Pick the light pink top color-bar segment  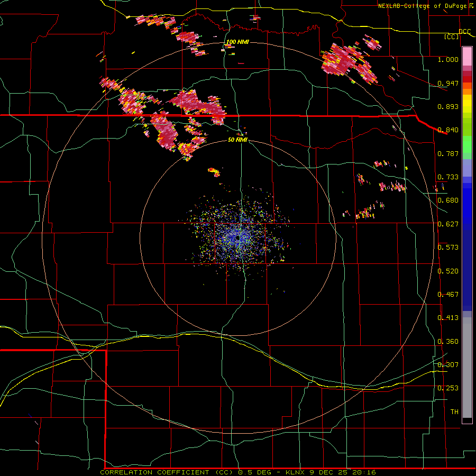point(467,56)
